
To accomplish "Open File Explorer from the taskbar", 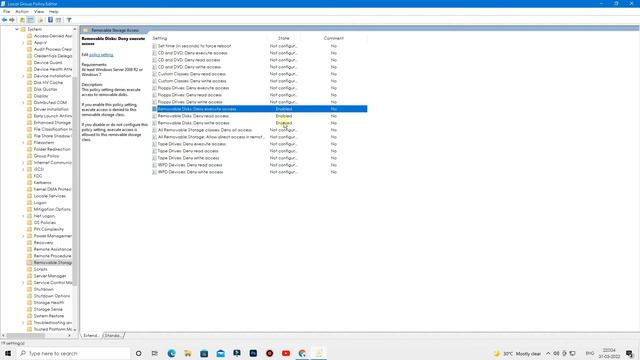I will [x=188, y=353].
